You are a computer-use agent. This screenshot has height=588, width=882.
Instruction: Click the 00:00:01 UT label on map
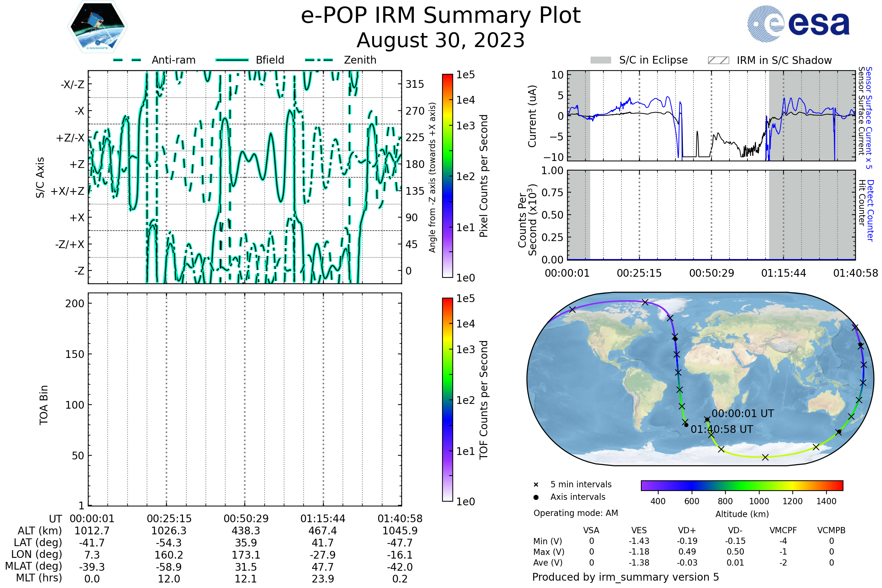coord(742,414)
